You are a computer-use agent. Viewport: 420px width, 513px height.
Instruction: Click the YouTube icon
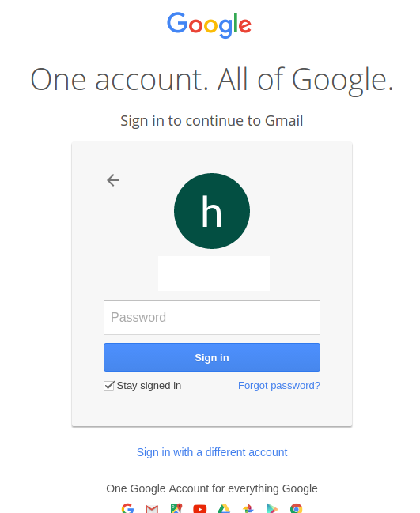click(199, 509)
